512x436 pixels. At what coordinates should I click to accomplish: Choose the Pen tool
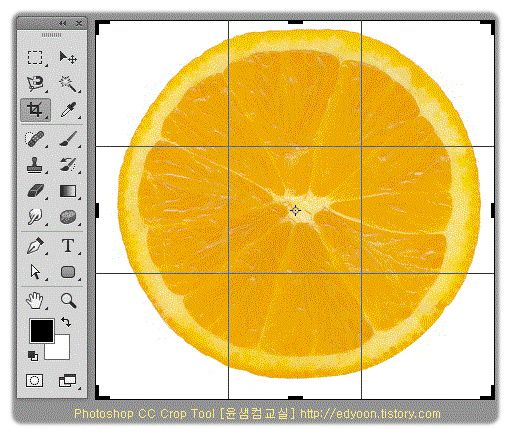point(35,246)
